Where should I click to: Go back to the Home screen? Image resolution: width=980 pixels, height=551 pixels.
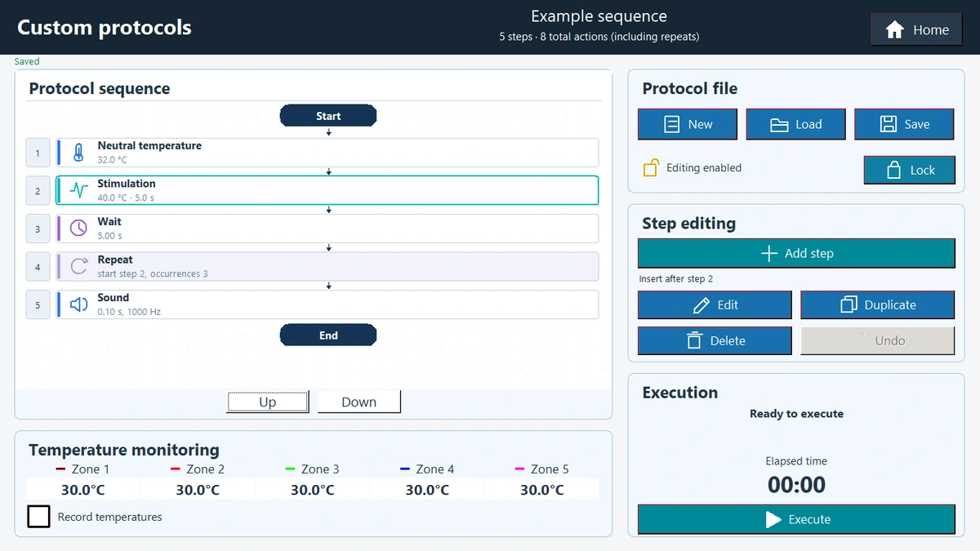point(917,29)
